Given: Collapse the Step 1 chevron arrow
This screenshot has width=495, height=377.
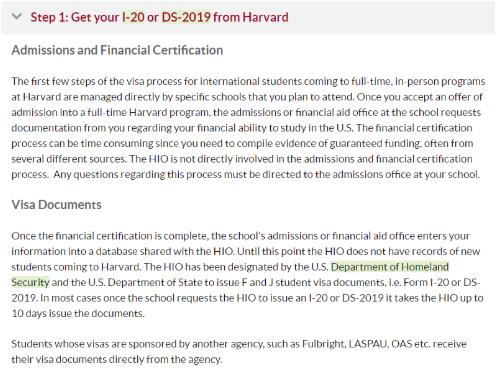Looking at the screenshot, I should pyautogui.click(x=17, y=17).
